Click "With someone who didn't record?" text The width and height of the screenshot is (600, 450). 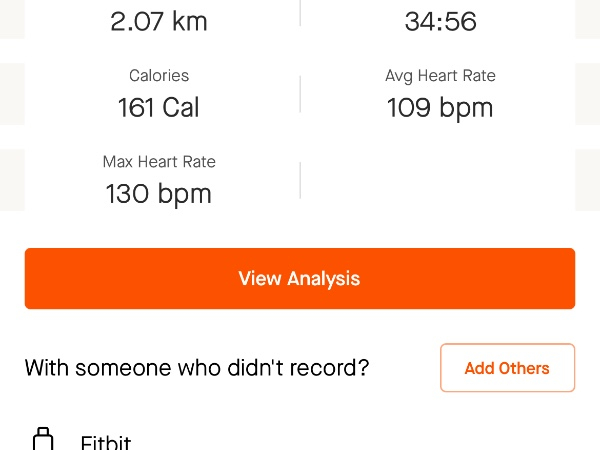[x=197, y=368]
